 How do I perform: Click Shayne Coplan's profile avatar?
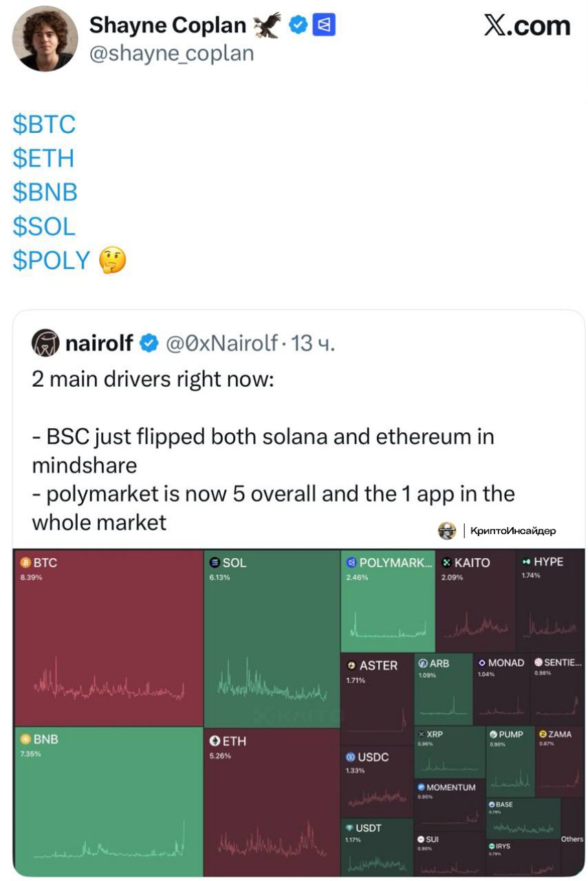click(44, 39)
